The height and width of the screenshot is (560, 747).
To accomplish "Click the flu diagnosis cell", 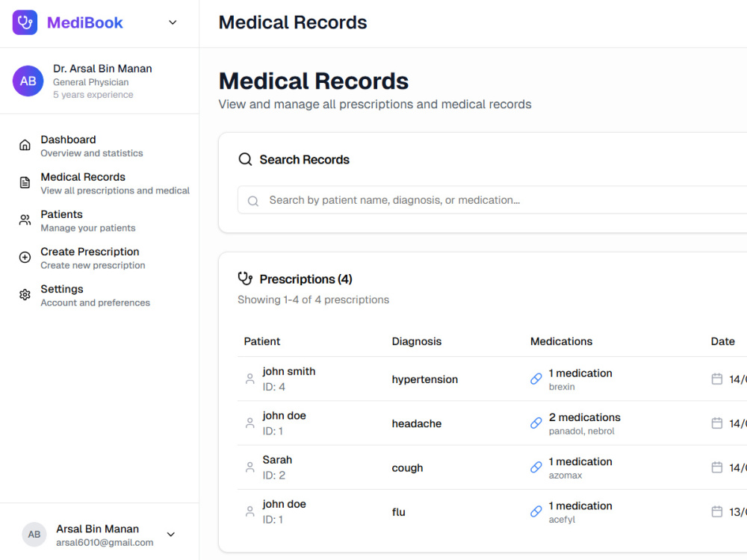I will pyautogui.click(x=398, y=512).
